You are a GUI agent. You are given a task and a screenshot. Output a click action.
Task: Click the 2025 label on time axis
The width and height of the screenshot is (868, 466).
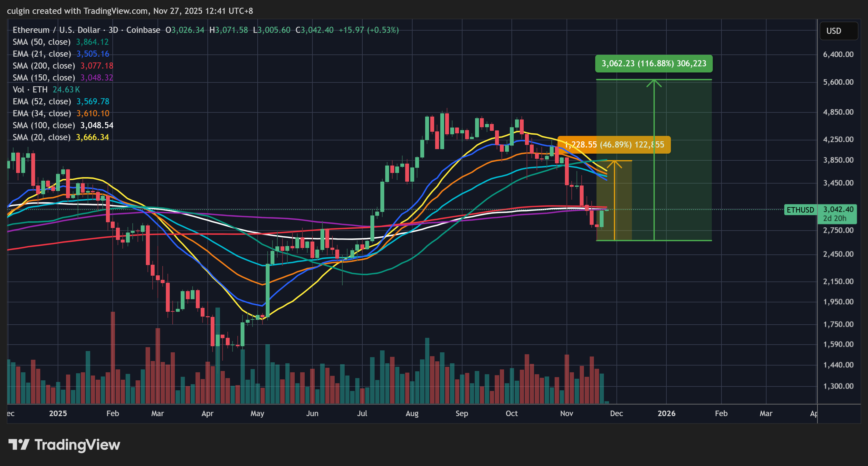pos(58,414)
